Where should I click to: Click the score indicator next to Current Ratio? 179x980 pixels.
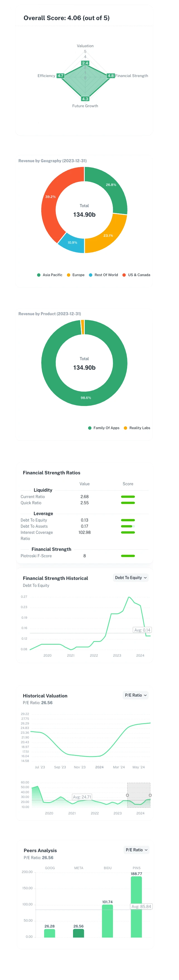[x=128, y=496]
